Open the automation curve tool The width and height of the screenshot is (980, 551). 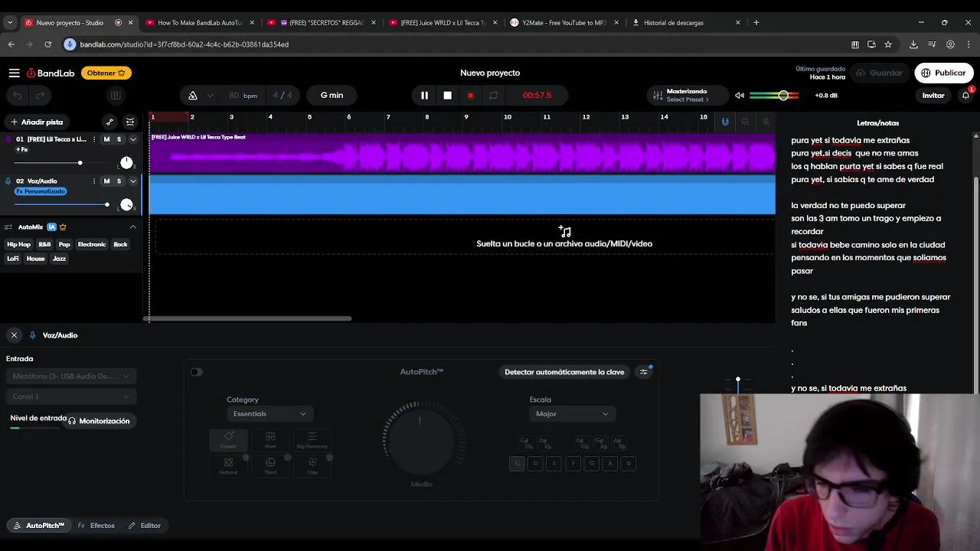(109, 122)
